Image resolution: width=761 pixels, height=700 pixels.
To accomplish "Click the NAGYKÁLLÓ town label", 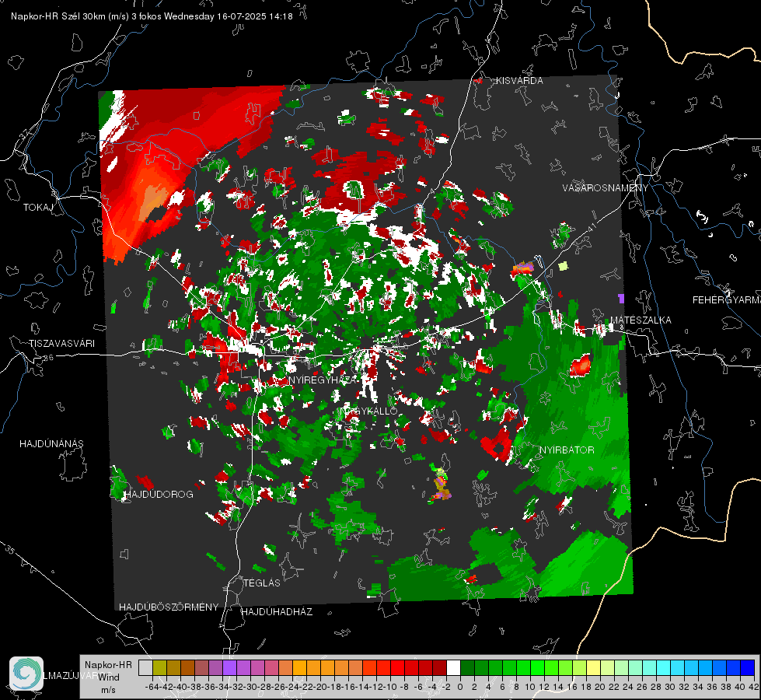I will [370, 411].
